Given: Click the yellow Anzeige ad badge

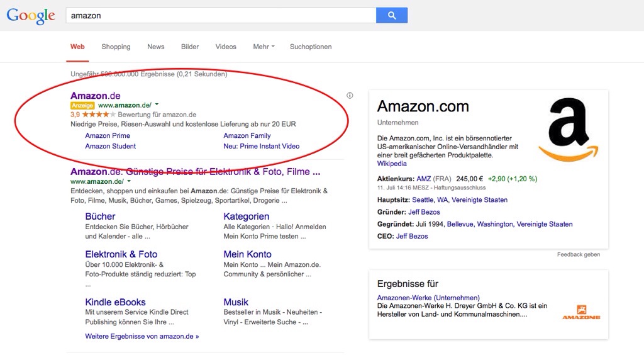Looking at the screenshot, I should (x=82, y=105).
